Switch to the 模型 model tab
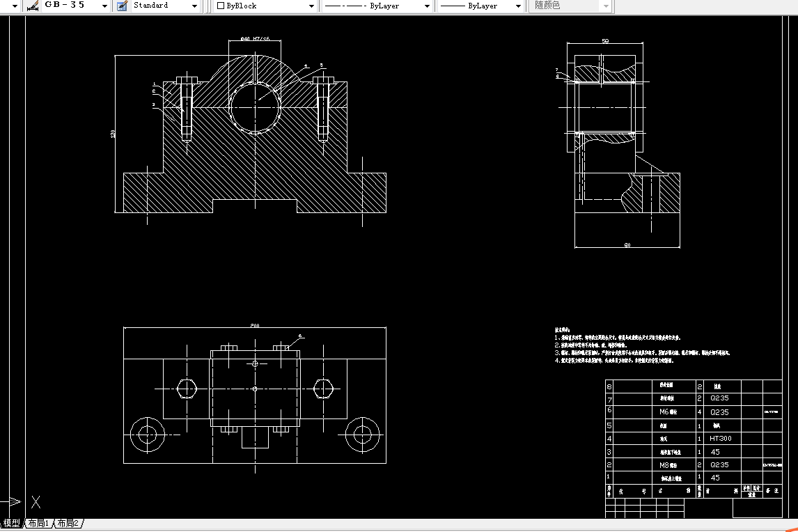The width and height of the screenshot is (798, 532). tap(12, 523)
